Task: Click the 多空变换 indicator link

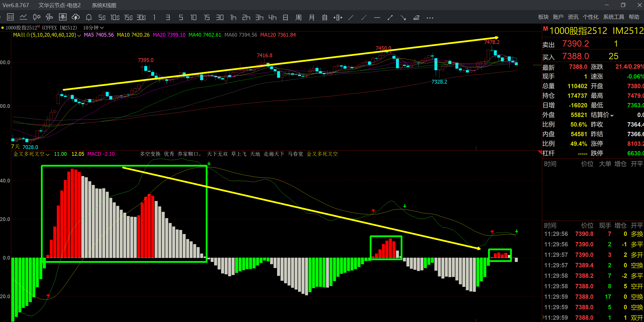Action: coord(150,154)
